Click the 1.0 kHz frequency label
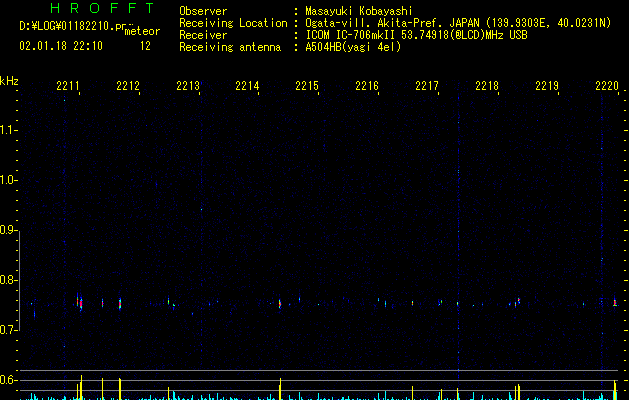Image resolution: width=629 pixels, height=400 pixels. point(8,180)
